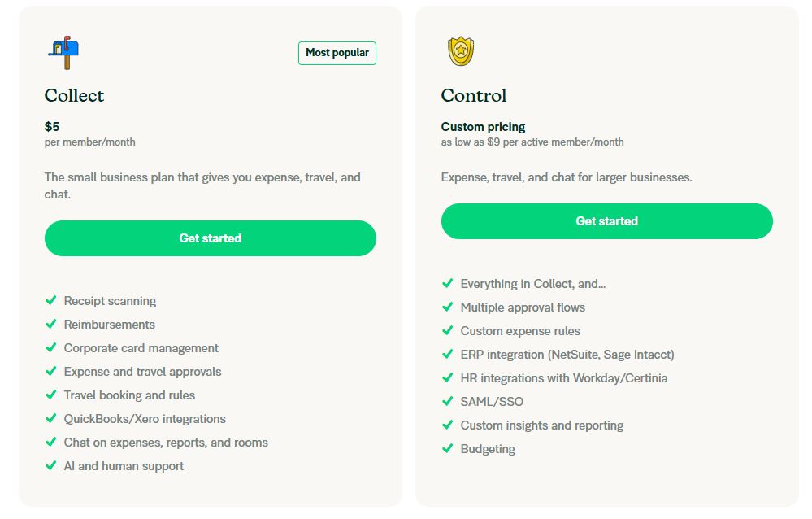Select the Control plan title
812x519 pixels.
(472, 95)
